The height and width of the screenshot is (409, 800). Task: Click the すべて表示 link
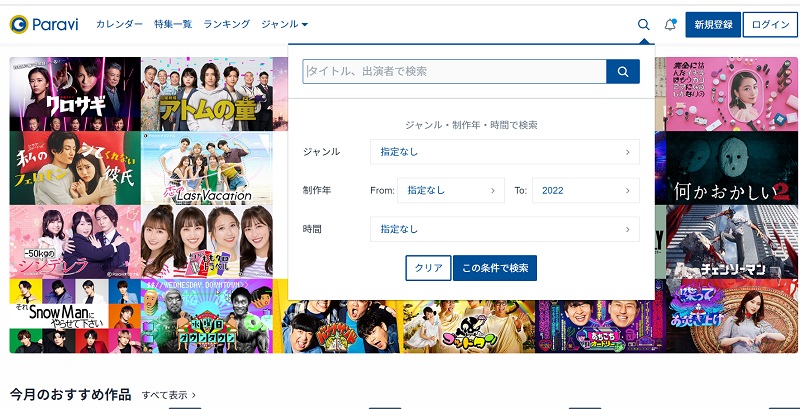169,395
